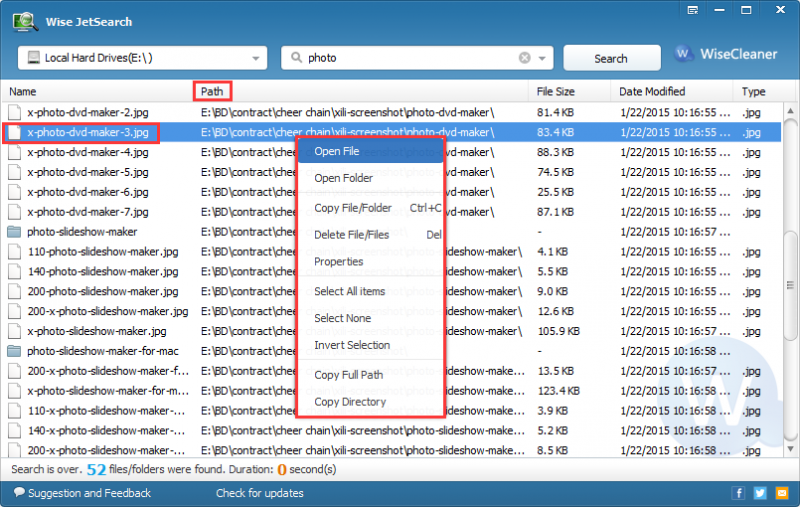Click folder icon of photo-slideshow-maker-for-mac
Image resolution: width=800 pixels, height=507 pixels.
(14, 351)
